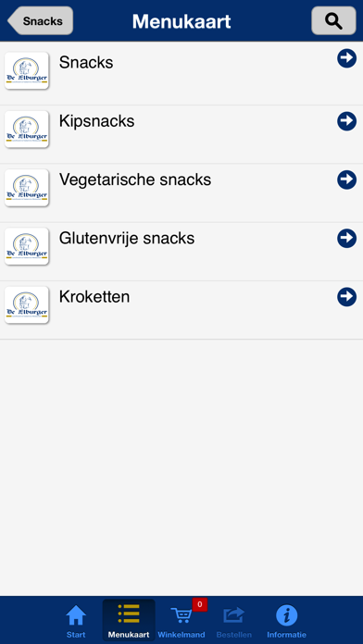This screenshot has height=644, width=363.
Task: Select the Kipsnacks list item
Action: (x=181, y=134)
